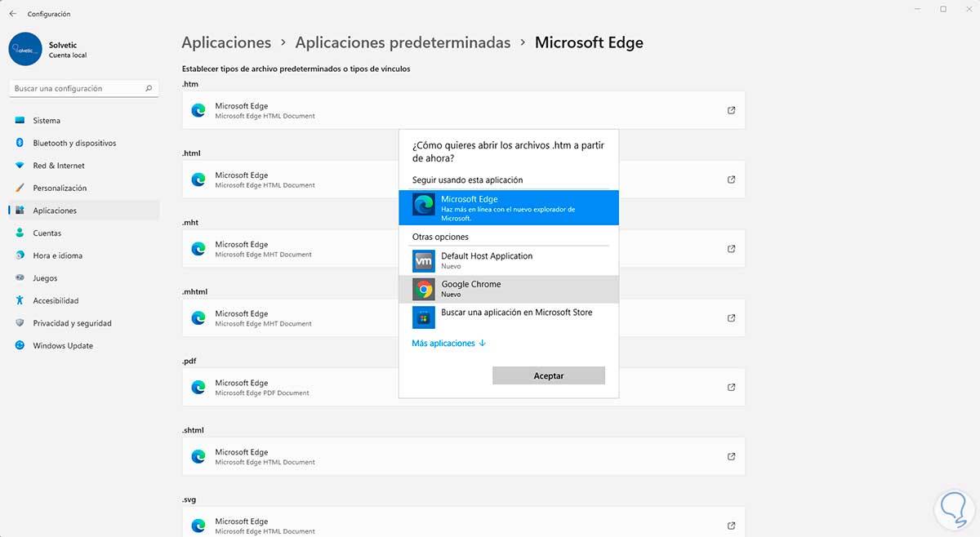980x537 pixels.
Task: Select Aplicaciones in the sidebar
Action: pos(83,211)
